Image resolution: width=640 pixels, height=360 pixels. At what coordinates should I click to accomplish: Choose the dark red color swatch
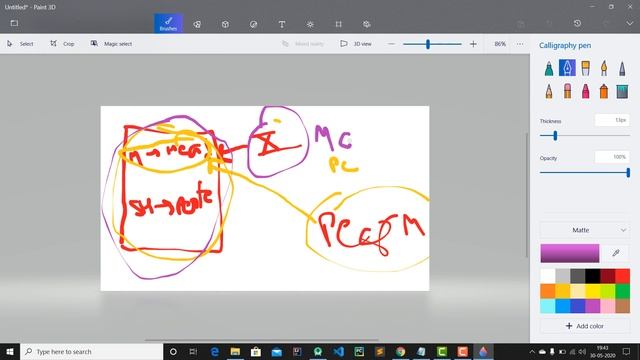pyautogui.click(x=607, y=276)
